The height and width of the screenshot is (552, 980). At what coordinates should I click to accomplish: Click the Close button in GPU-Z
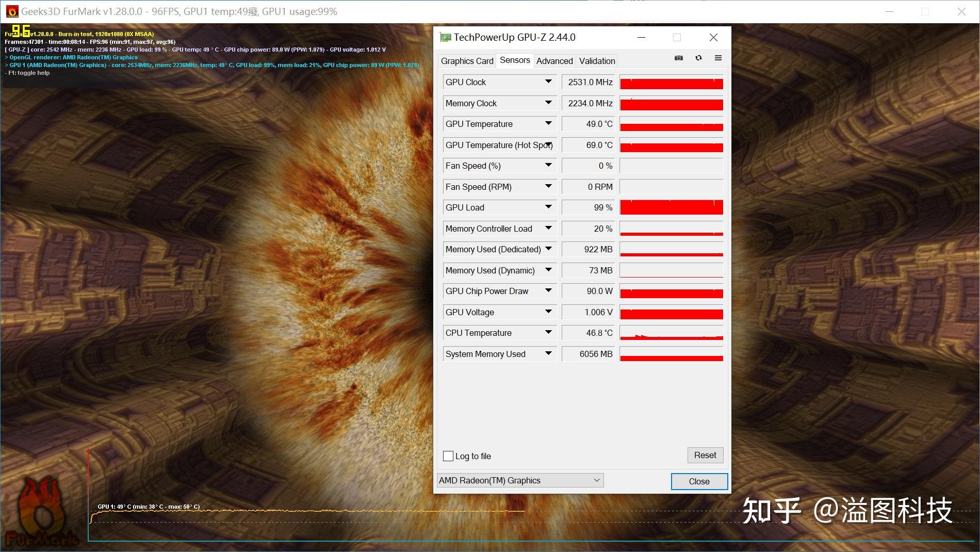[699, 481]
